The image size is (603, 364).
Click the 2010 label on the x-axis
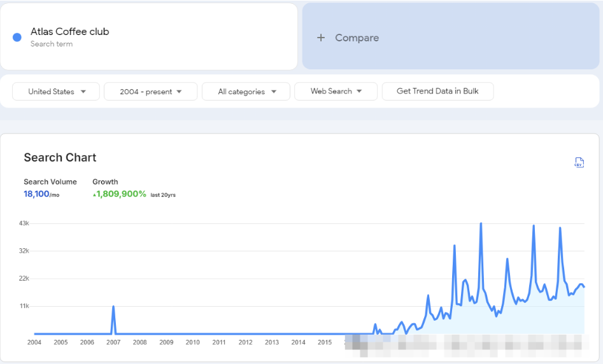pos(192,342)
